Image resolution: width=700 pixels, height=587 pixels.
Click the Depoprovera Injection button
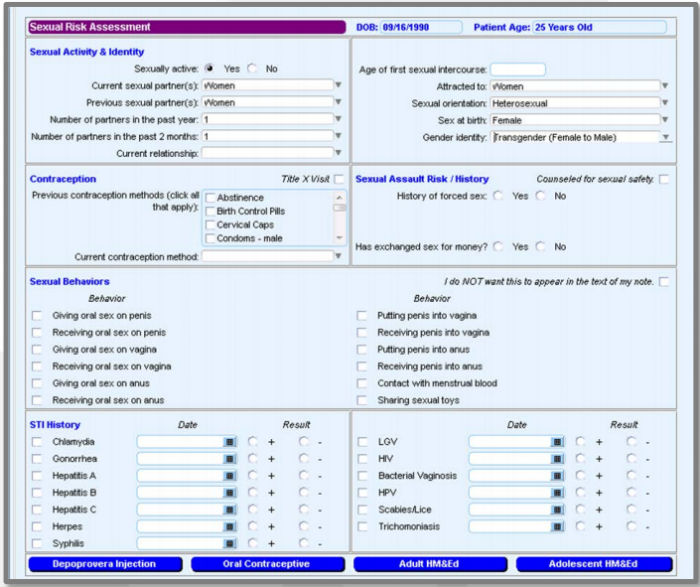105,564
